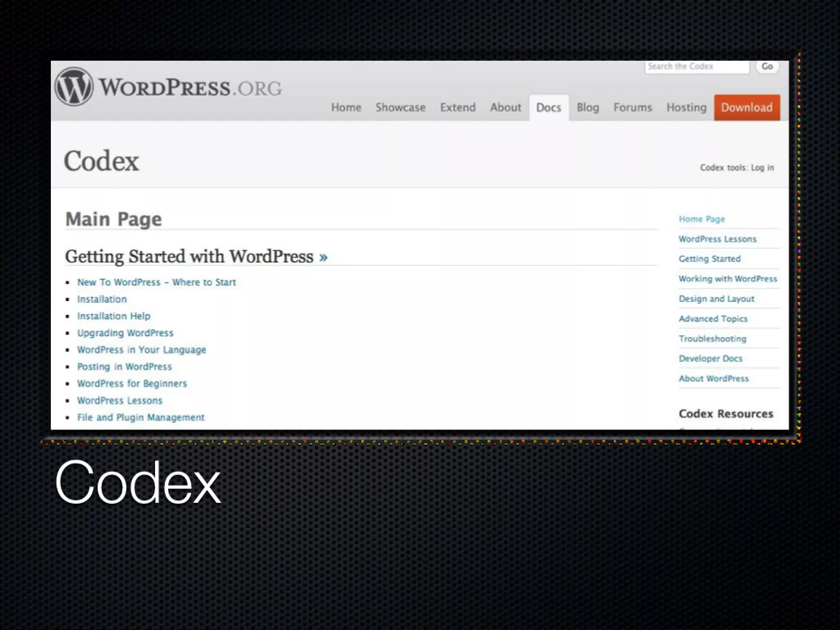Open New To WordPress – Where to Start
This screenshot has width=840, height=630.
tap(156, 282)
